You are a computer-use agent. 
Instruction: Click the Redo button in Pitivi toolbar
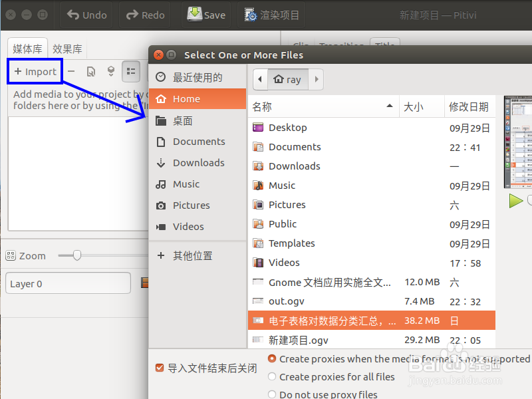[x=145, y=15]
